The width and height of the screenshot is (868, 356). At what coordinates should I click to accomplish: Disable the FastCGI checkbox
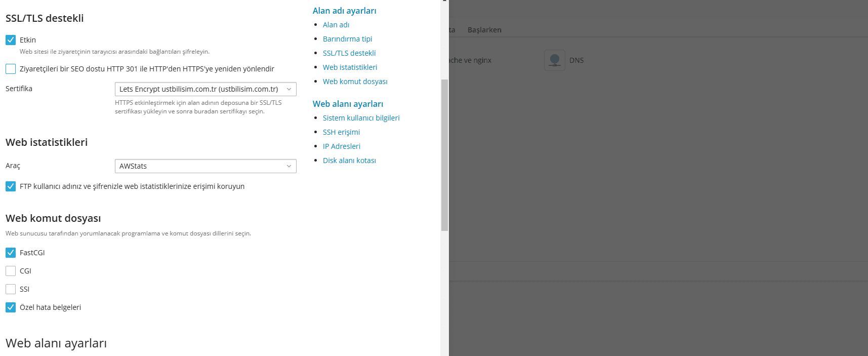pos(11,253)
